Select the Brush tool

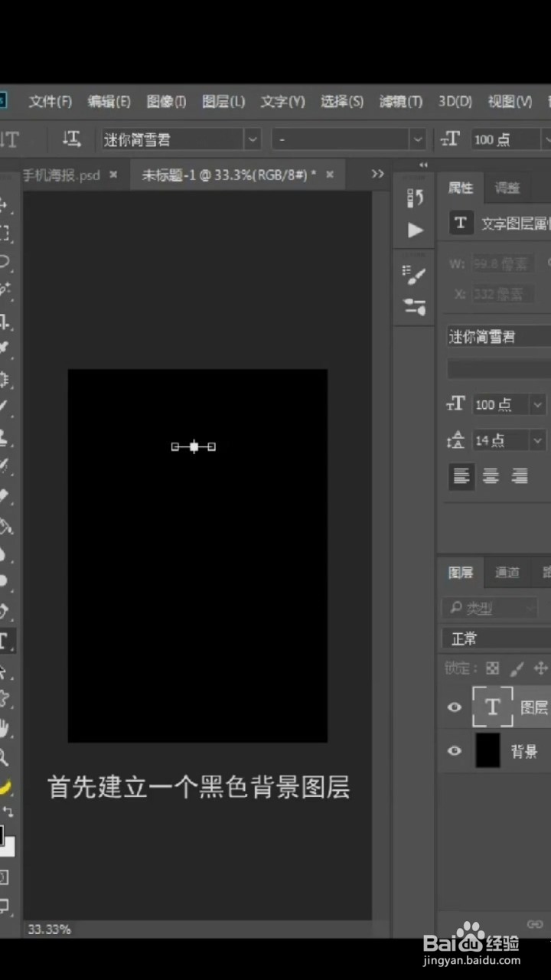coord(4,407)
